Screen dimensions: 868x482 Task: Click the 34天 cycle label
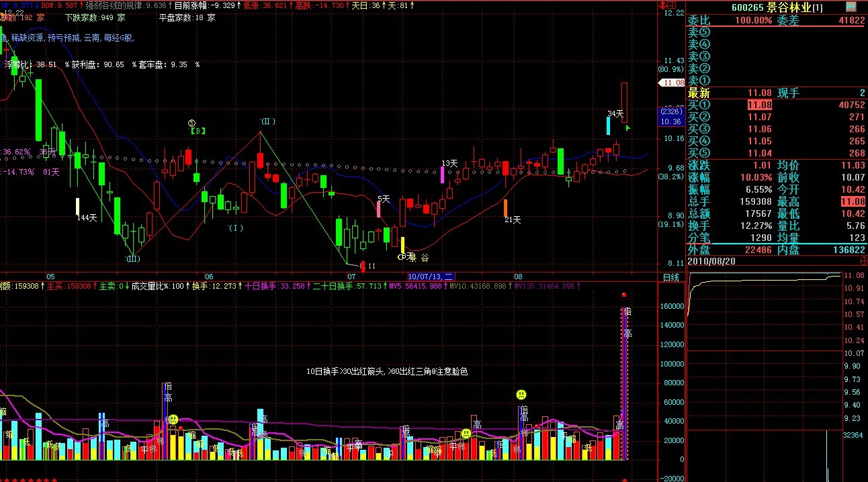(615, 113)
